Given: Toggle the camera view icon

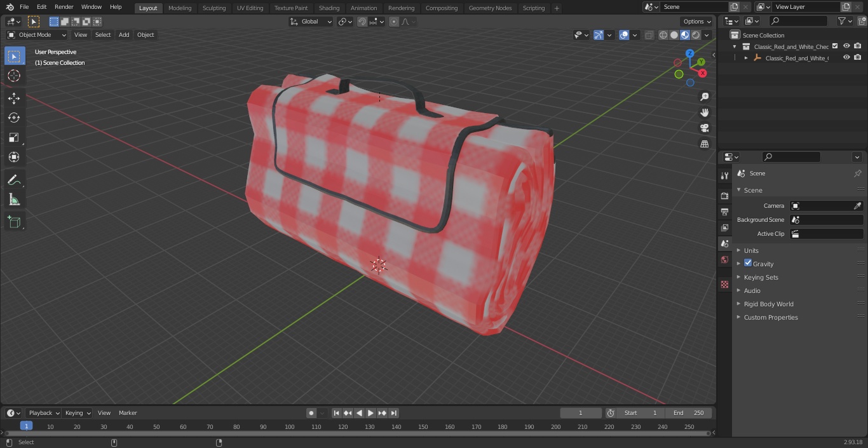Looking at the screenshot, I should (704, 128).
